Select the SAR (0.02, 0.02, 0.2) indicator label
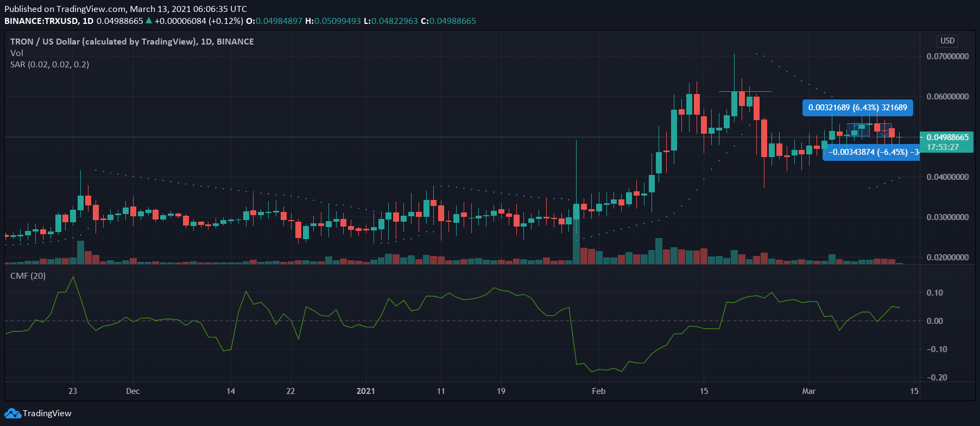The image size is (980, 426). pyautogui.click(x=50, y=64)
